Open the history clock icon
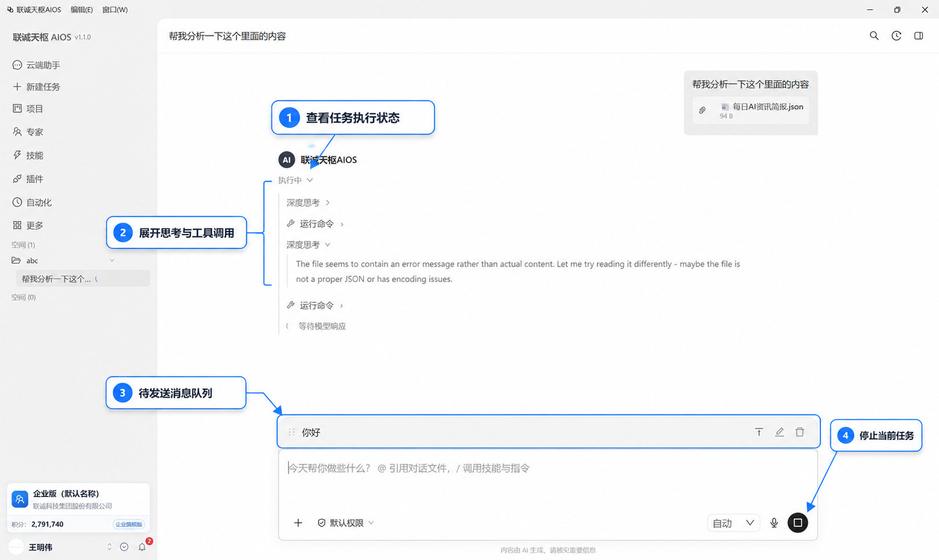This screenshot has width=939, height=560. pos(896,36)
